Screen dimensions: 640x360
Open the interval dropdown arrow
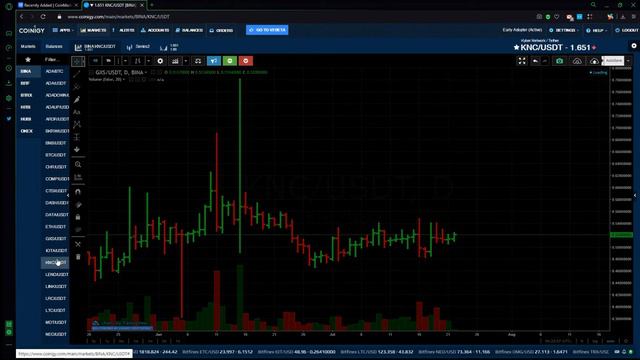pos(125,61)
